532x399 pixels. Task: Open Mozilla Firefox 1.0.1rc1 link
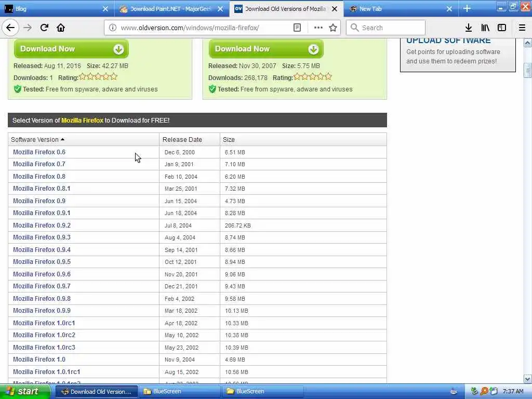pyautogui.click(x=46, y=372)
